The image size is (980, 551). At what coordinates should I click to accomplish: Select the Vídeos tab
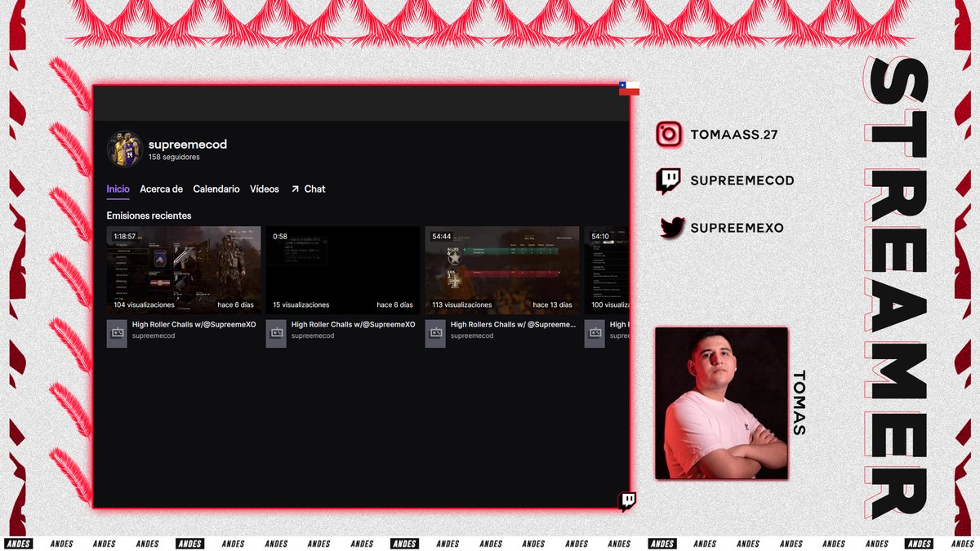(x=264, y=189)
